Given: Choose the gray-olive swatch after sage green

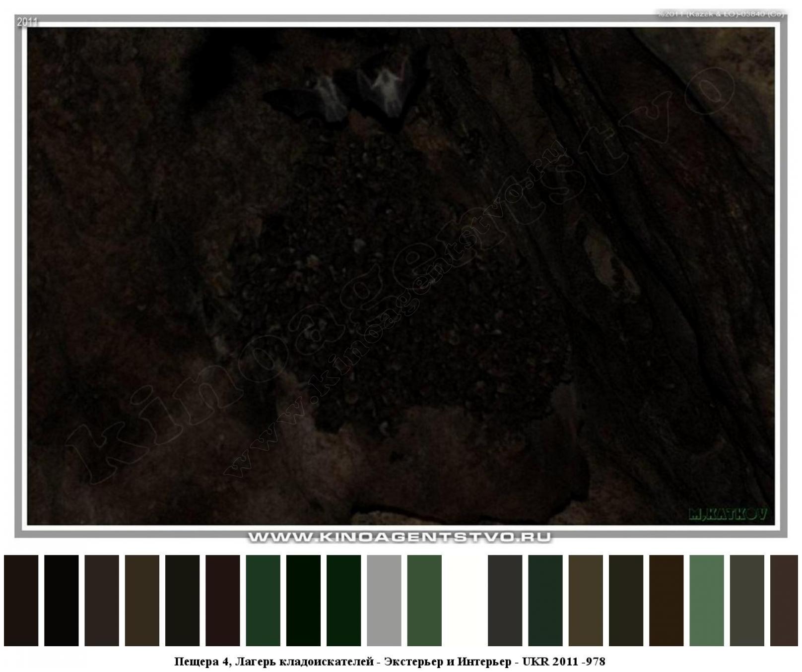Looking at the screenshot, I should (x=747, y=601).
